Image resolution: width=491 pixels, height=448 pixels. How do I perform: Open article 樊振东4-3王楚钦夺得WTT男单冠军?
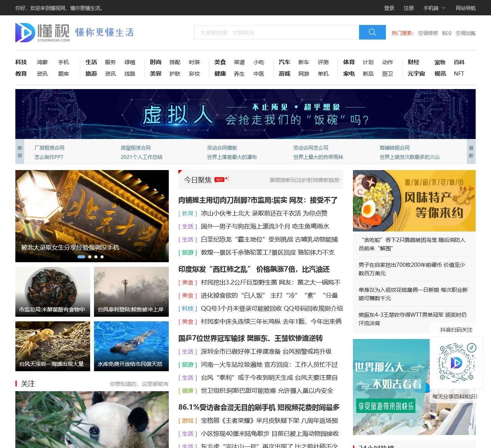413,319
